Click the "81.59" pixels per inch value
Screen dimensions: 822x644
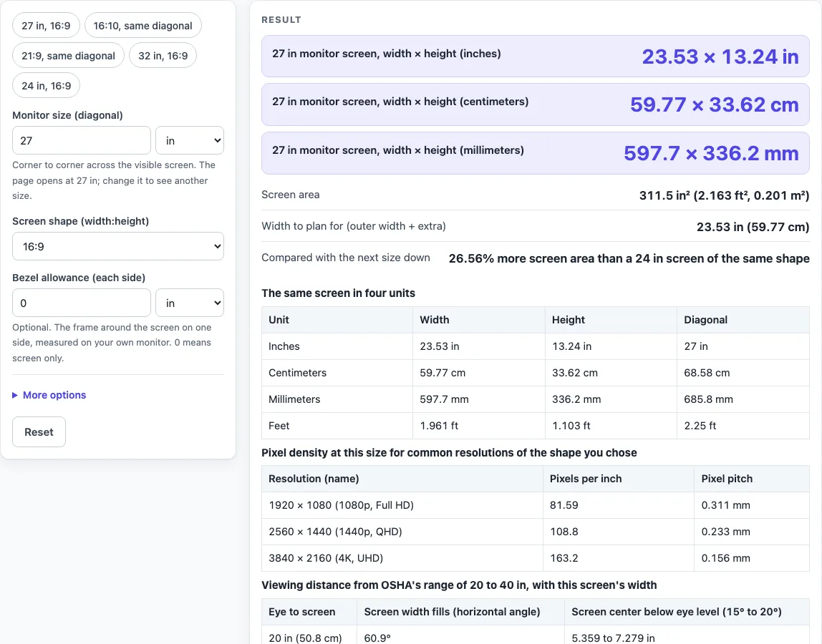click(564, 505)
